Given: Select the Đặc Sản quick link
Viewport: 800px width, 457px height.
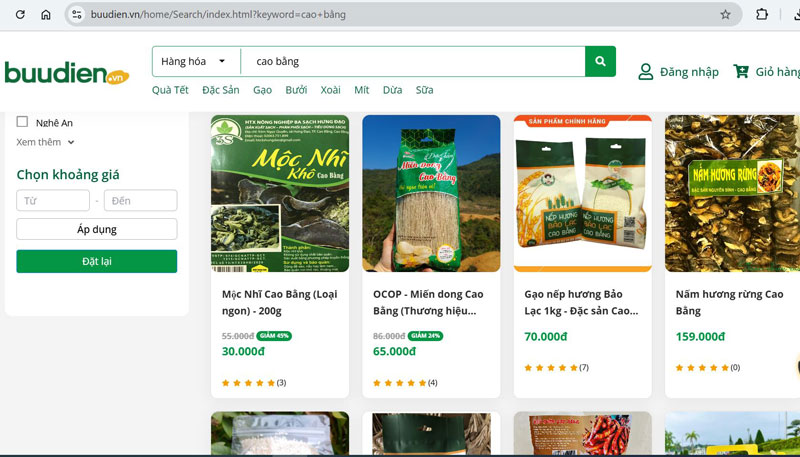Looking at the screenshot, I should click(220, 90).
